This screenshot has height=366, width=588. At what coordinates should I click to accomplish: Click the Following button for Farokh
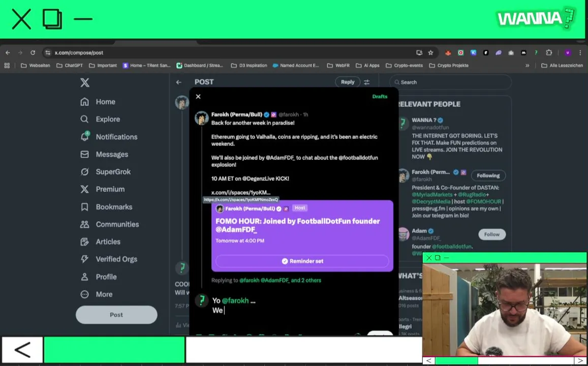[x=488, y=175]
